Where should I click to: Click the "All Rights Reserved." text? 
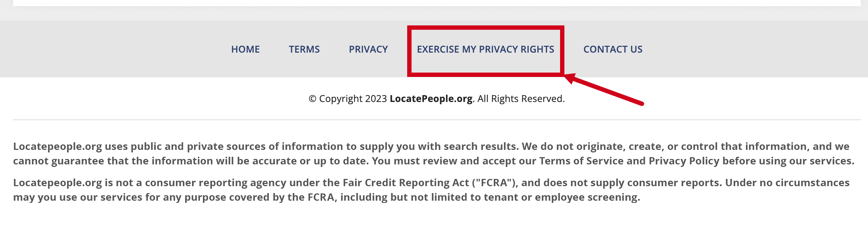point(521,99)
